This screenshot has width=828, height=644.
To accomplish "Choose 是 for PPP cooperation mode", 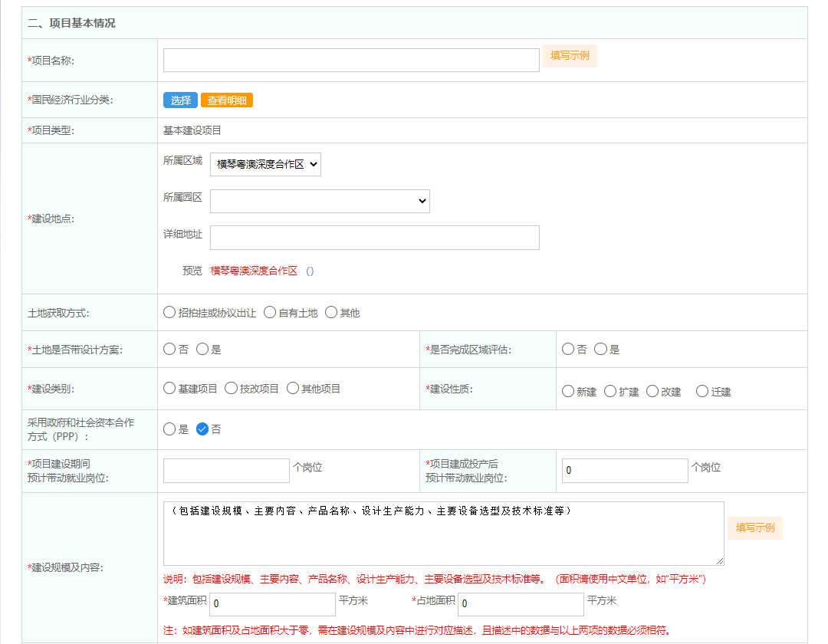I will (x=169, y=429).
